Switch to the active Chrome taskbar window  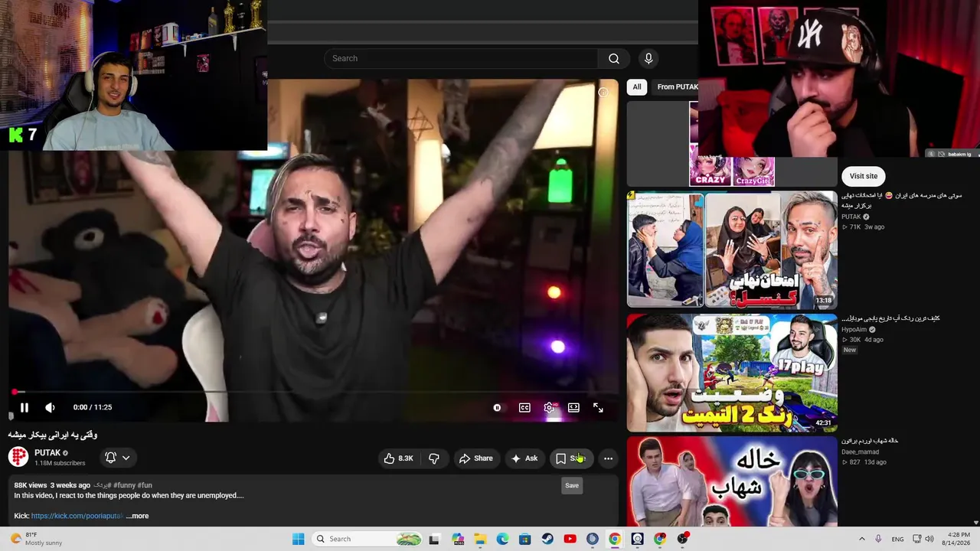click(615, 539)
